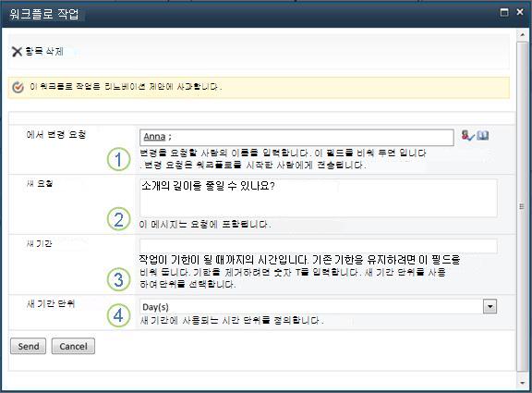Click the 항목 삭제 delete item button
This screenshot has width=532, height=393.
coord(37,52)
